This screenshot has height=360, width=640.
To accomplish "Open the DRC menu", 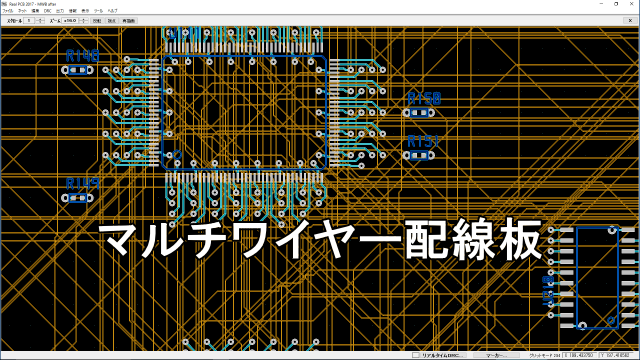I will point(48,11).
